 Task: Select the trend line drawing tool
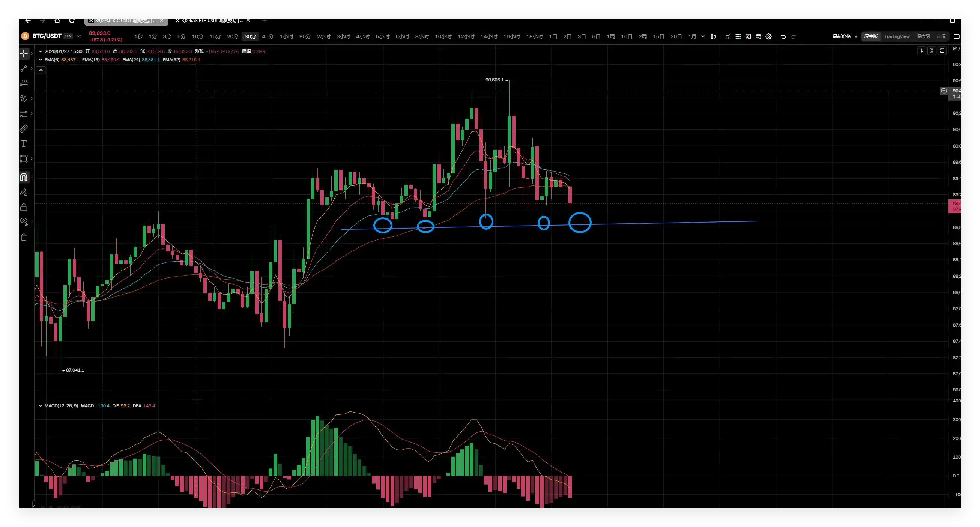tap(24, 68)
